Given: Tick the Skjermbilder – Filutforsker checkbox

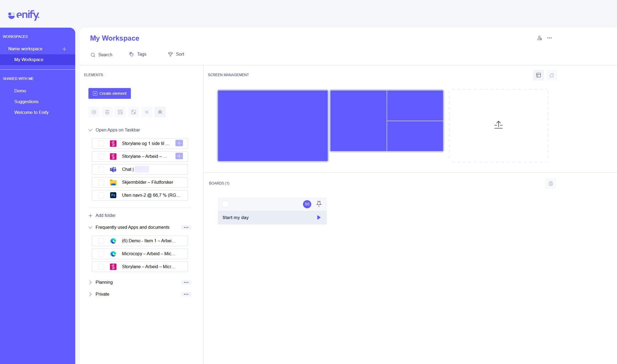Looking at the screenshot, I should [101, 182].
